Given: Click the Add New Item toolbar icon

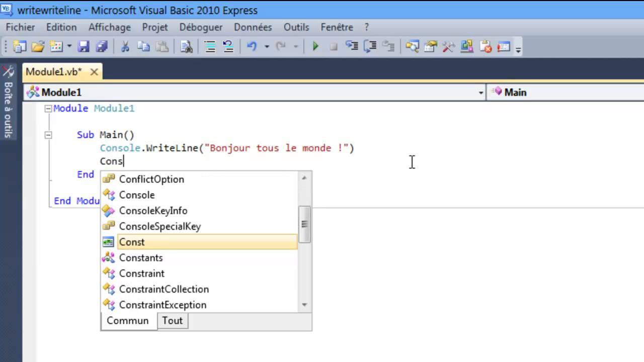Looking at the screenshot, I should (x=56, y=47).
